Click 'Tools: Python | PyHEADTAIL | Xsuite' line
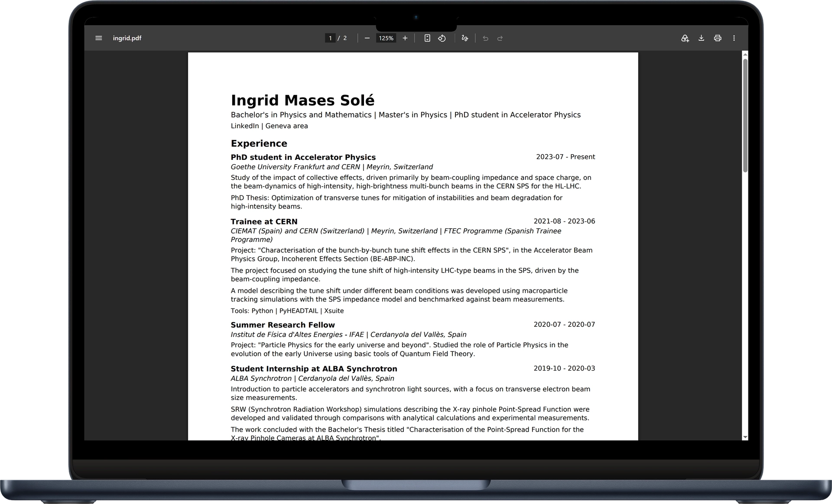The width and height of the screenshot is (832, 504). [x=287, y=311]
